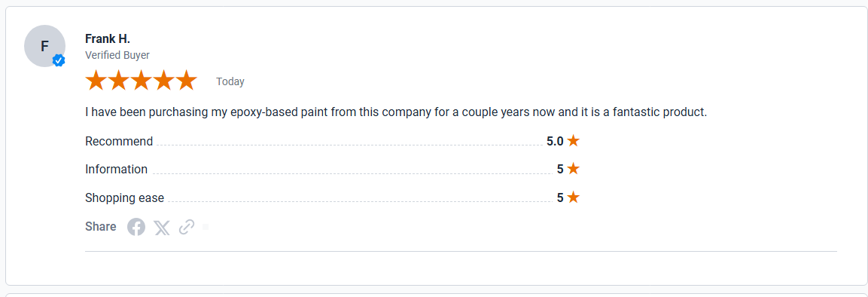
Task: Click the fifth star of the rating
Action: (x=187, y=81)
